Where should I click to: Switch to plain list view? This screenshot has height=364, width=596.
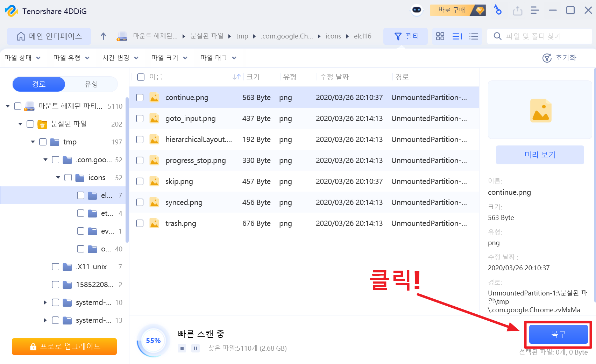point(474,36)
